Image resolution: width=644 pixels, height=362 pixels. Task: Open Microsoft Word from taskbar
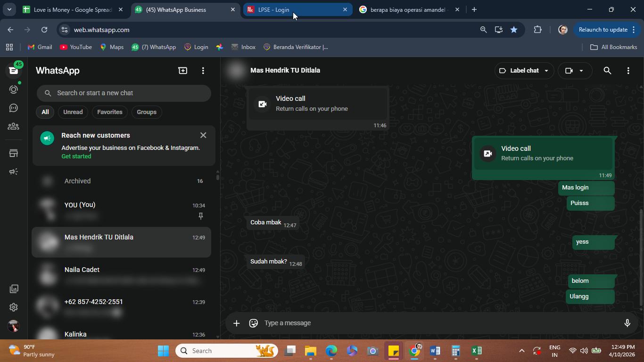pos(435,351)
